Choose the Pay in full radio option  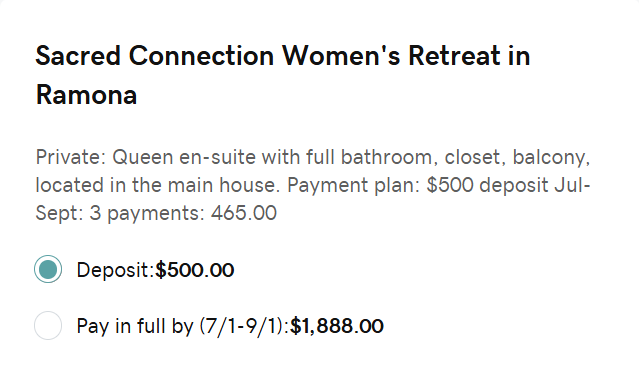click(x=48, y=326)
